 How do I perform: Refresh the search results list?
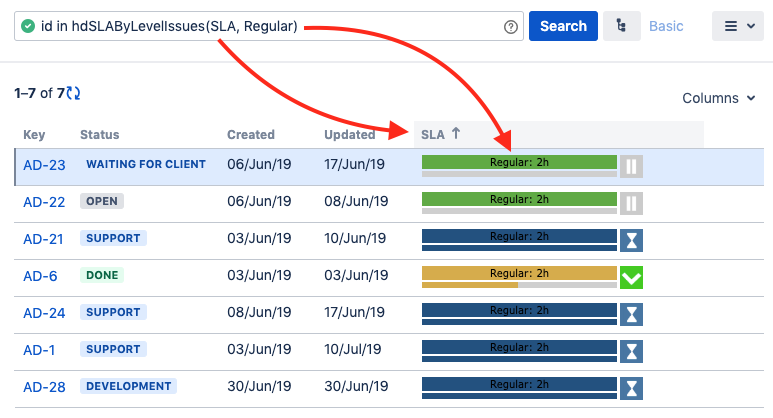tap(73, 93)
